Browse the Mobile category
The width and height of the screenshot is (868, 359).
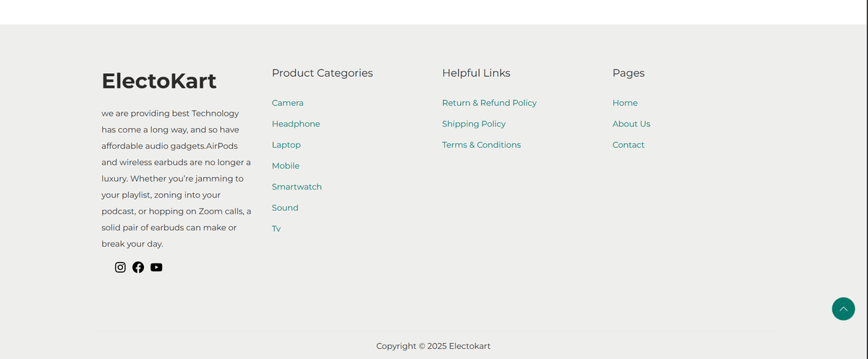click(285, 166)
